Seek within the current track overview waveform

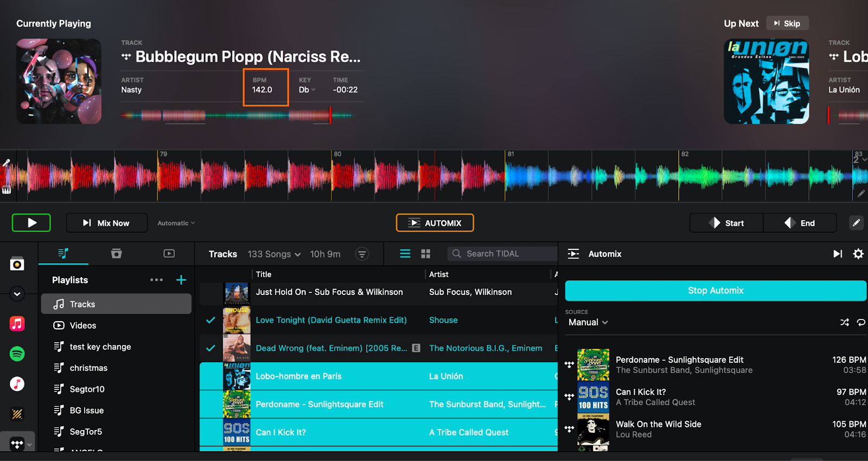point(236,115)
